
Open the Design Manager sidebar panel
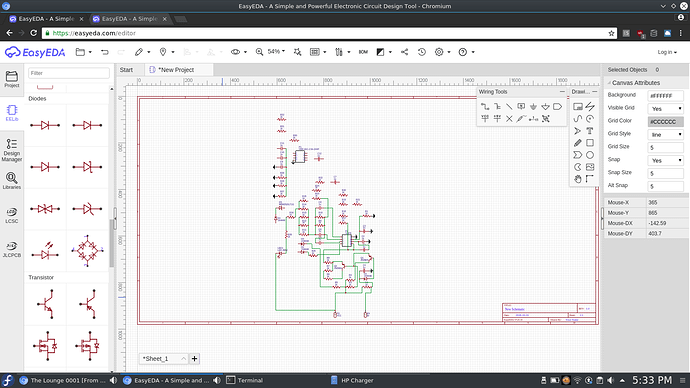(12, 150)
